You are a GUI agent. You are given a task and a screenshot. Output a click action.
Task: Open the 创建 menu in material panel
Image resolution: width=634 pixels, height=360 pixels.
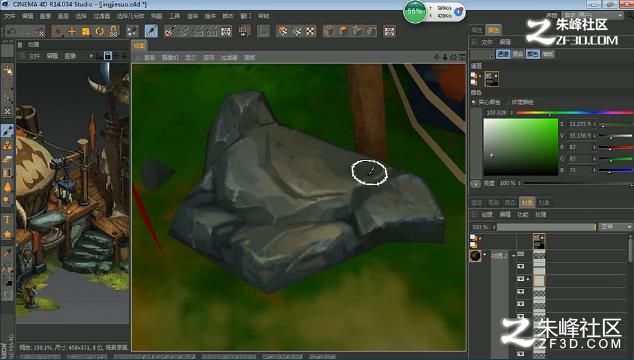coord(487,214)
